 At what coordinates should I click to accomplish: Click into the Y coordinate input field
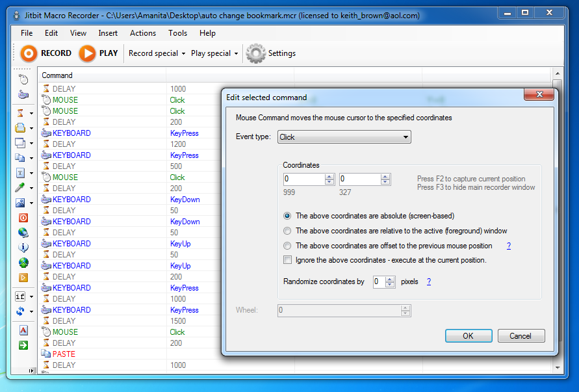pos(361,179)
